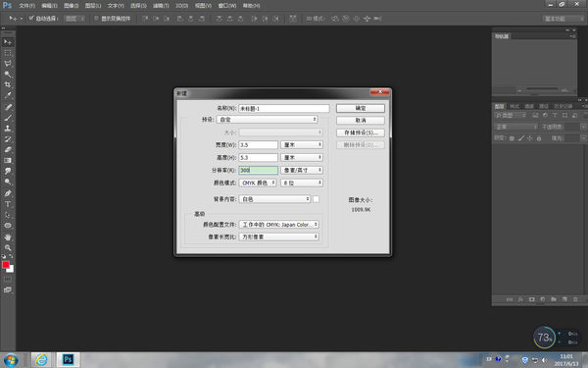Viewport: 588px width, 368px height.
Task: Select the Crop tool
Action: click(x=8, y=84)
